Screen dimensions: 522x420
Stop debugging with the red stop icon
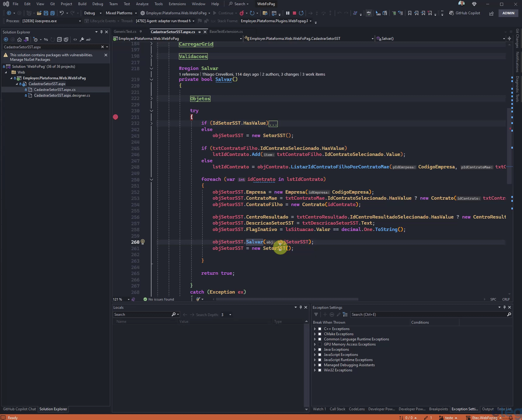coord(294,13)
